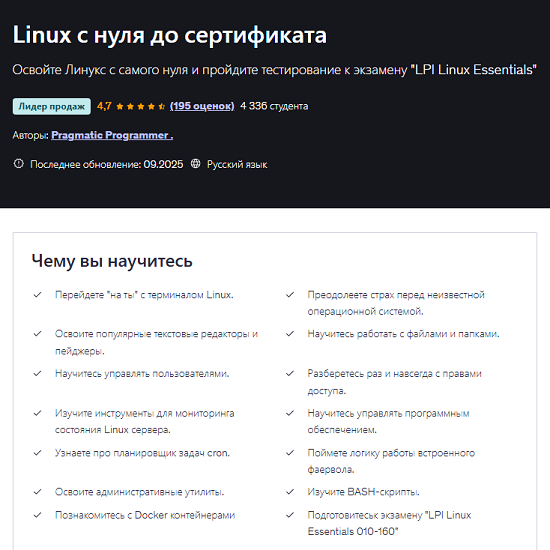Click the globe language icon
Image resolution: width=550 pixels, height=550 pixels.
(195, 164)
